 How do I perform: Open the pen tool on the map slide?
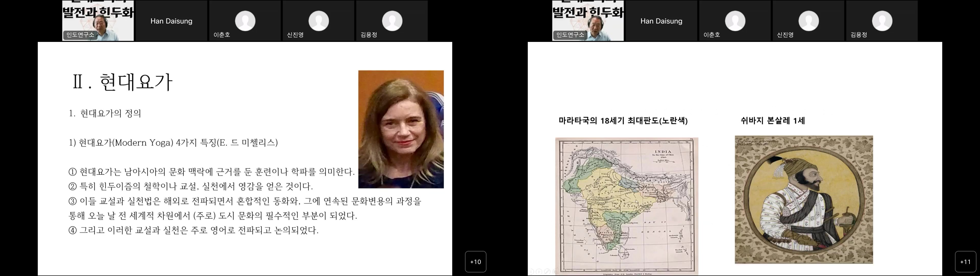(547, 272)
